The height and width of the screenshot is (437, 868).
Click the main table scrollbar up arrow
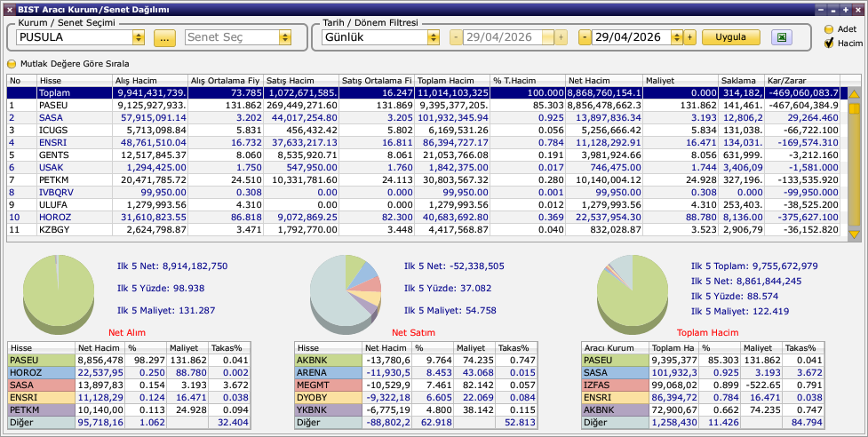[854, 94]
